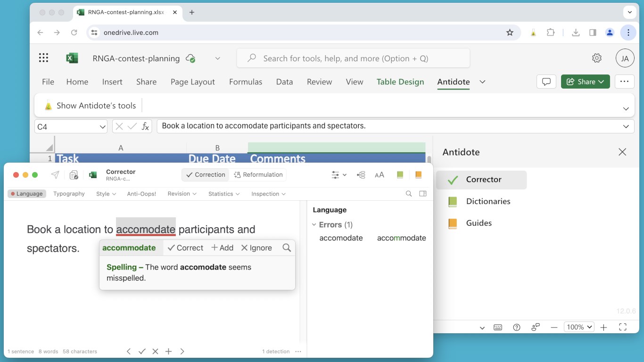Click the X in Corrector bottom bar
The image size is (644, 362).
pyautogui.click(x=155, y=351)
